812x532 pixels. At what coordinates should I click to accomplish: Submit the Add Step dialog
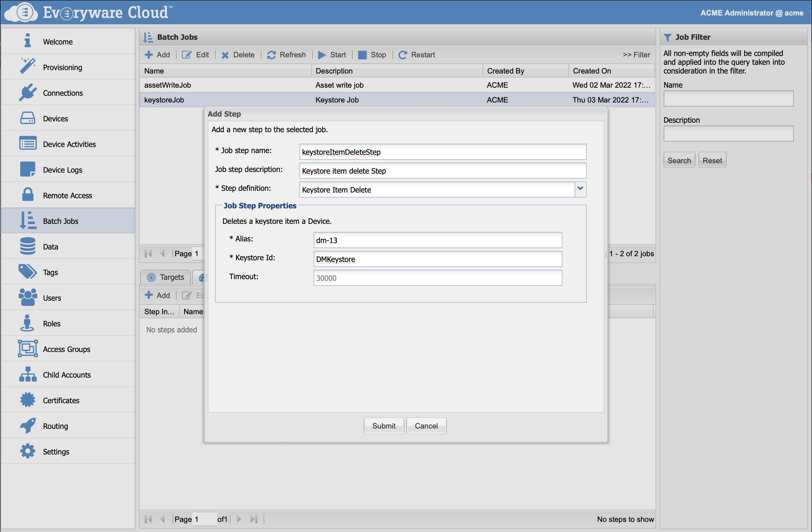click(384, 425)
